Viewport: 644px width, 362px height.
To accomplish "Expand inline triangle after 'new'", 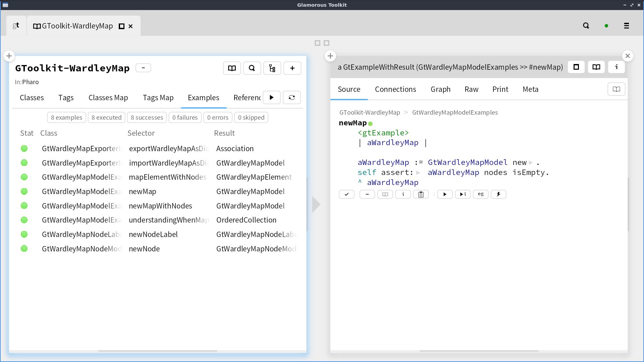I will [531, 163].
